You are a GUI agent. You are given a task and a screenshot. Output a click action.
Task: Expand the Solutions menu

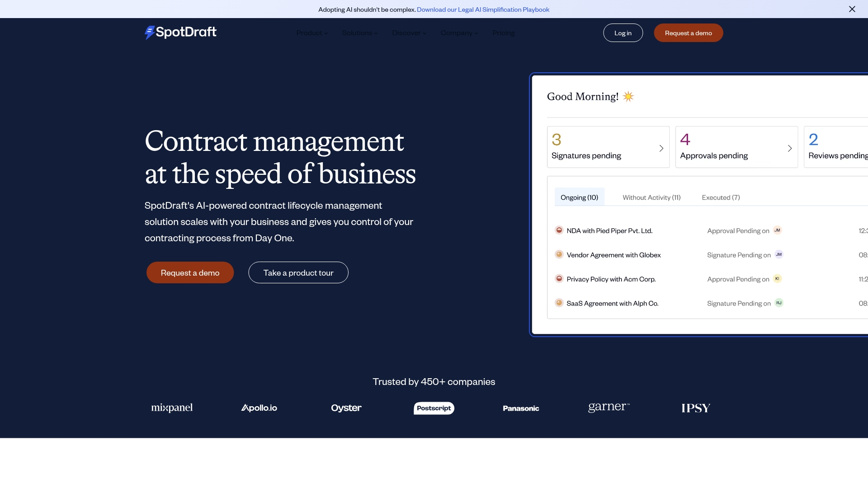pyautogui.click(x=359, y=33)
